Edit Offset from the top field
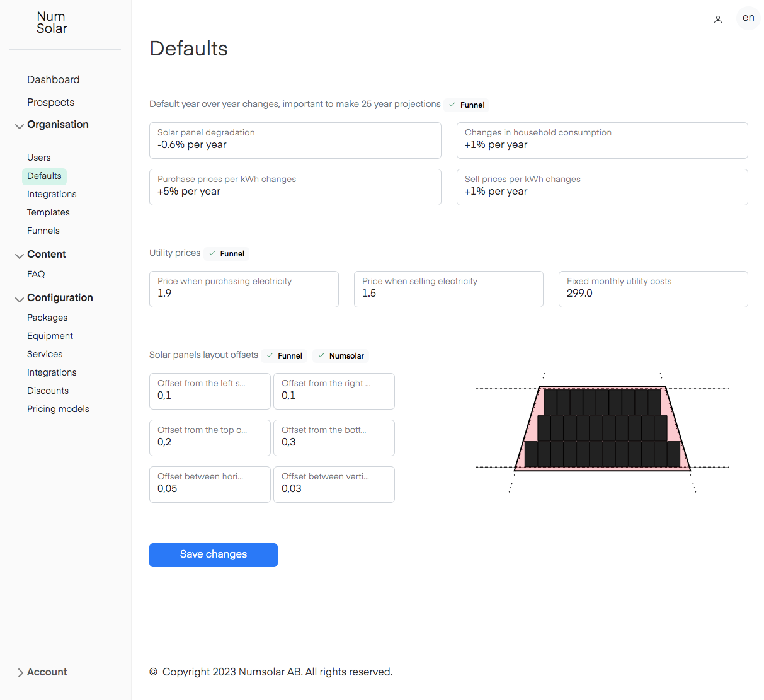Screen dimensions: 764x700 click(x=210, y=438)
